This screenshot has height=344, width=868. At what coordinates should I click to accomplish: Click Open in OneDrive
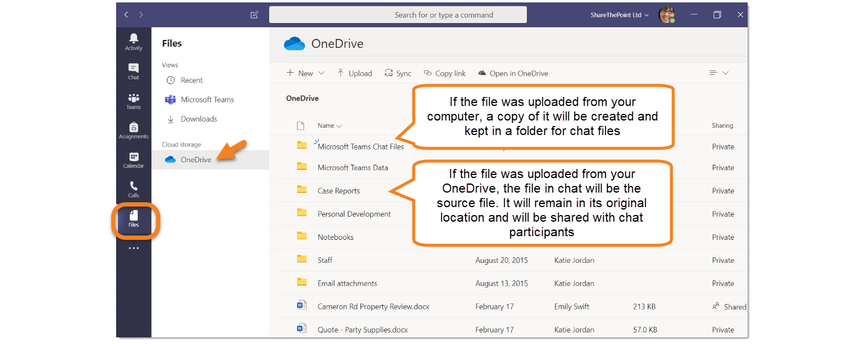pos(513,73)
